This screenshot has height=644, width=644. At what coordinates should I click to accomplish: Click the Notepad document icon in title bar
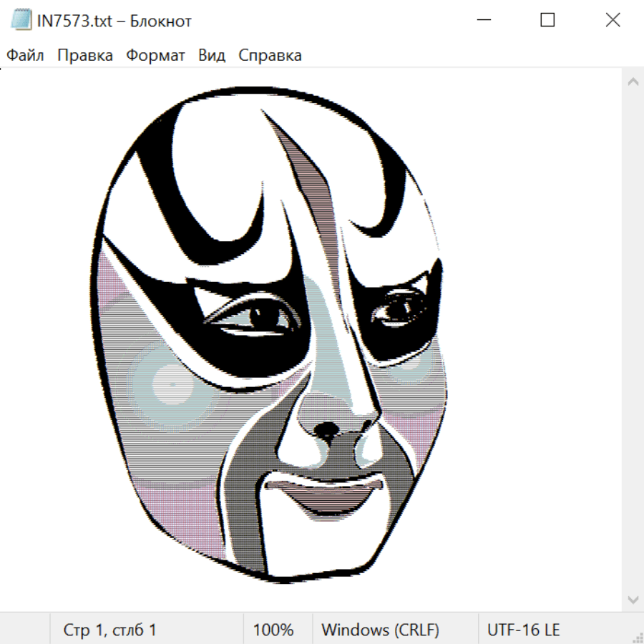(x=21, y=20)
